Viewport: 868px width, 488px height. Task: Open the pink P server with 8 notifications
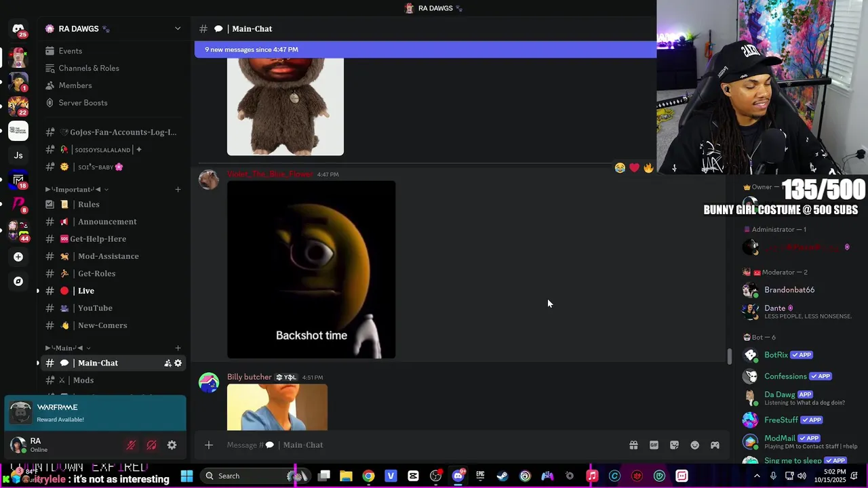coord(18,204)
